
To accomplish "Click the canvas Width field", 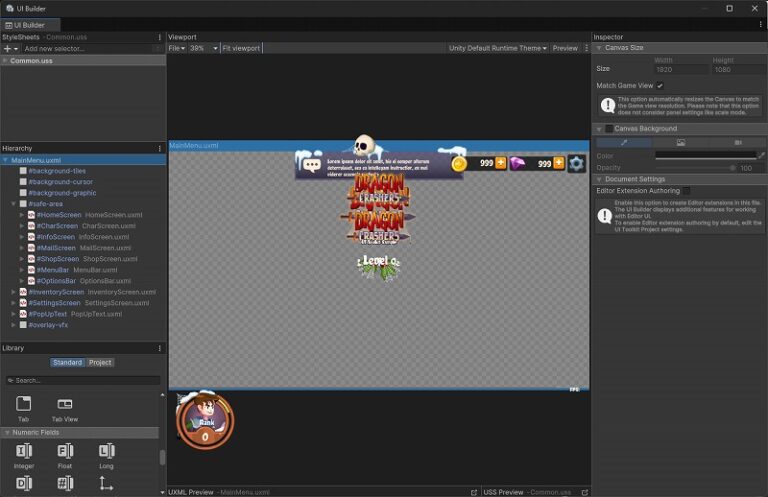I will click(681, 70).
